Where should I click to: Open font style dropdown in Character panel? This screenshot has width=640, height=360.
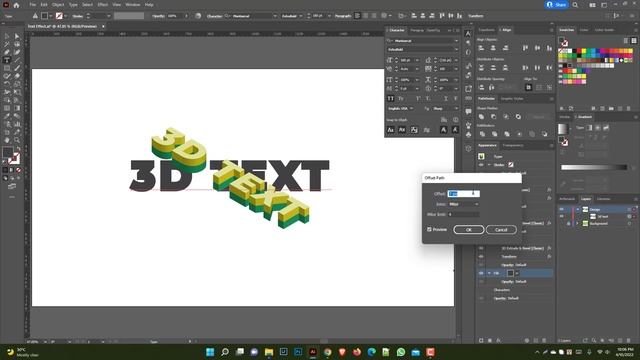click(456, 49)
